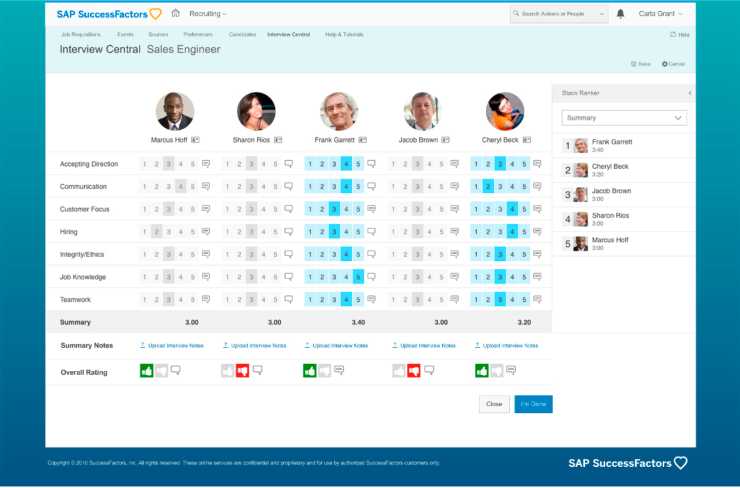740x488 pixels.
Task: Give Marcus Hoff a thumbs up overall
Action: tap(146, 371)
